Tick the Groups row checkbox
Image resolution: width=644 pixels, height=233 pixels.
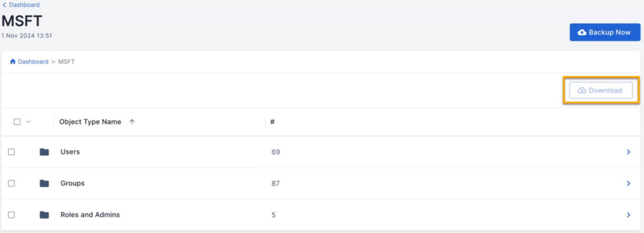pyautogui.click(x=12, y=184)
